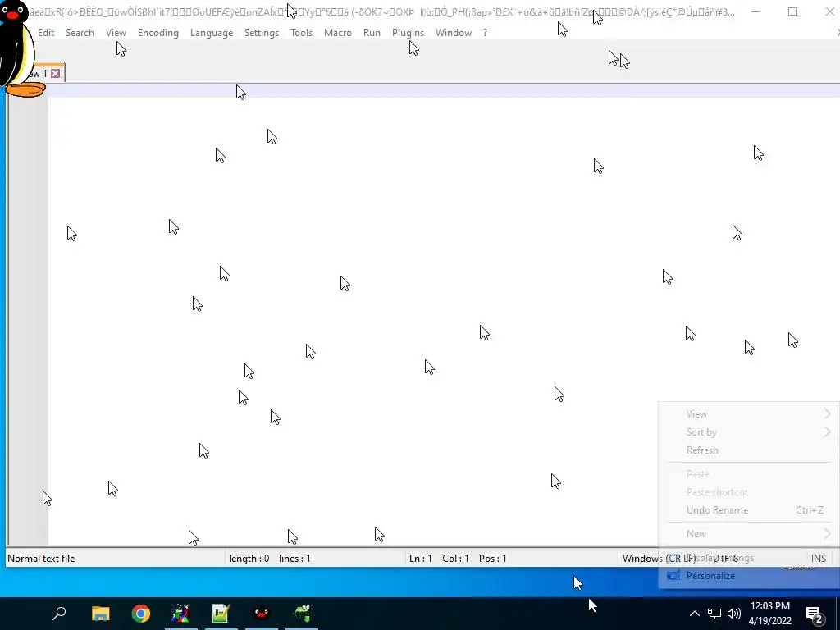The height and width of the screenshot is (630, 840).
Task: Click the UTF-8 encoding indicator
Action: pyautogui.click(x=725, y=558)
